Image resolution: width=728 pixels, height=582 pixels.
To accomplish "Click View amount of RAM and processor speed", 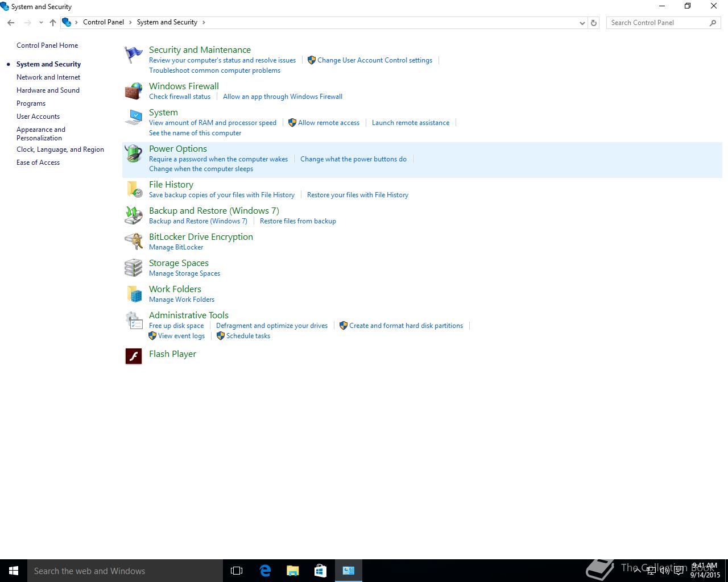I will point(213,123).
